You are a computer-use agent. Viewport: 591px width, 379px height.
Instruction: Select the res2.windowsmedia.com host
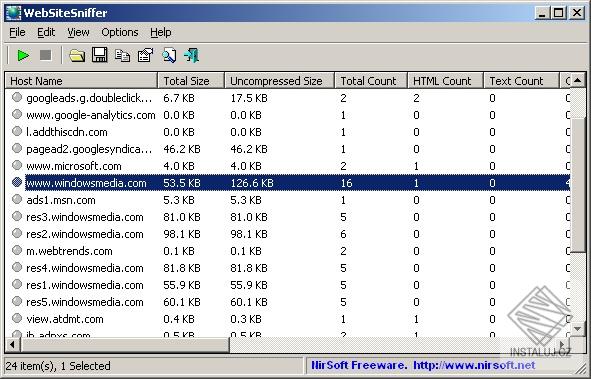[x=85, y=234]
